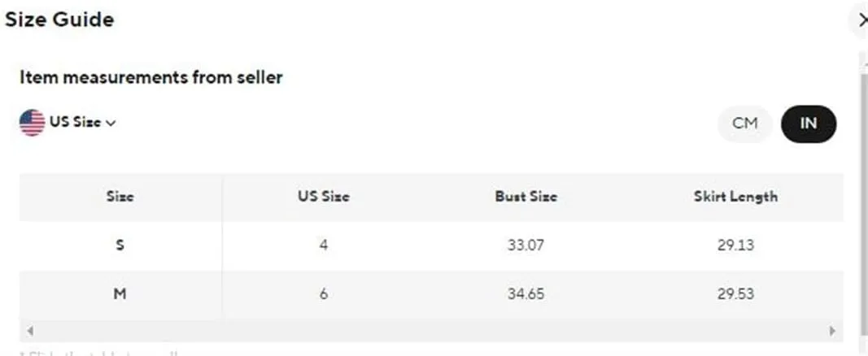
Task: Switch measurements to CM
Action: coord(744,124)
